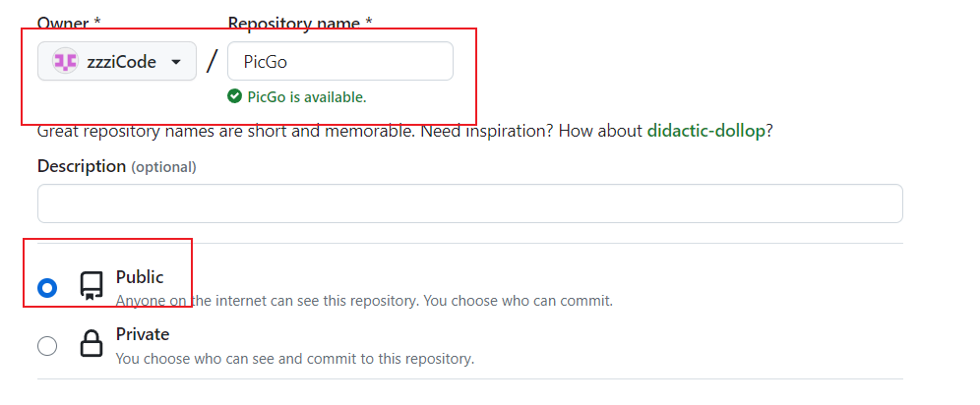The height and width of the screenshot is (405, 980).
Task: Select the Public visibility radio button
Action: click(47, 288)
